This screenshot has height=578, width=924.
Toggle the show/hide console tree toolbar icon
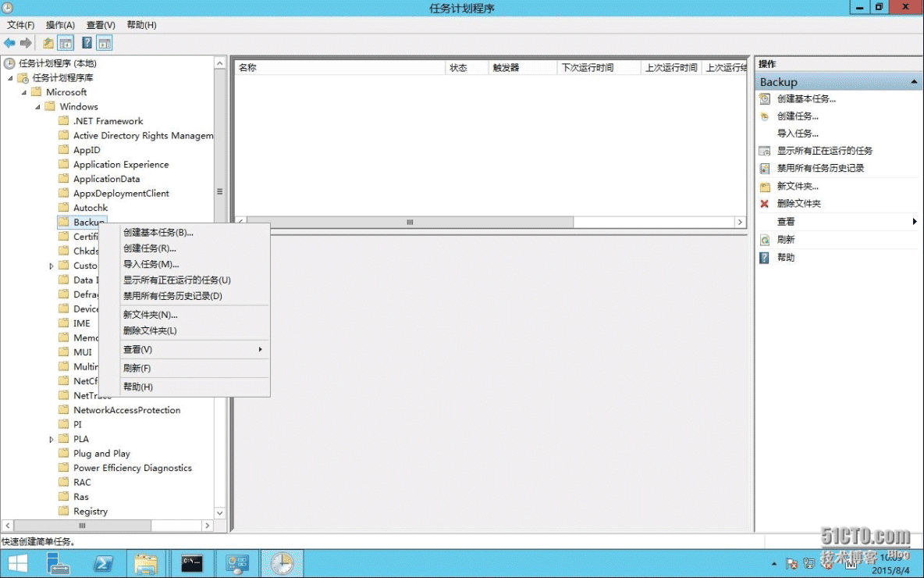(66, 43)
